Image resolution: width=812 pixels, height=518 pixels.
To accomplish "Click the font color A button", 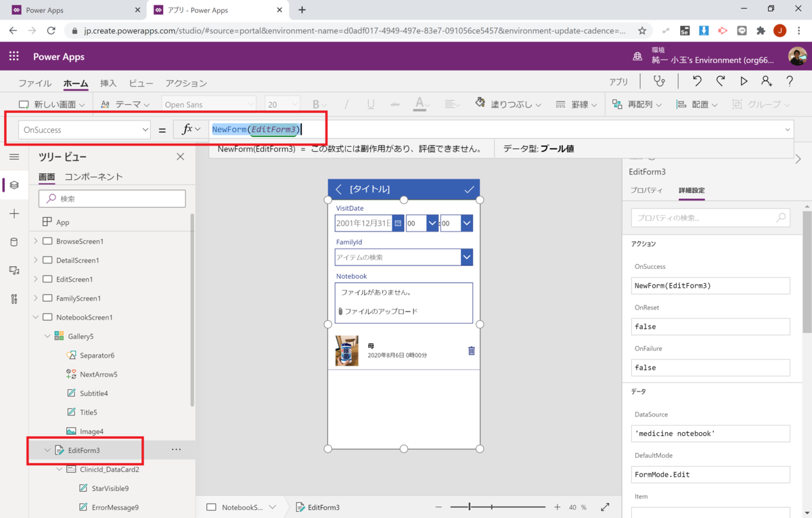I will 420,104.
